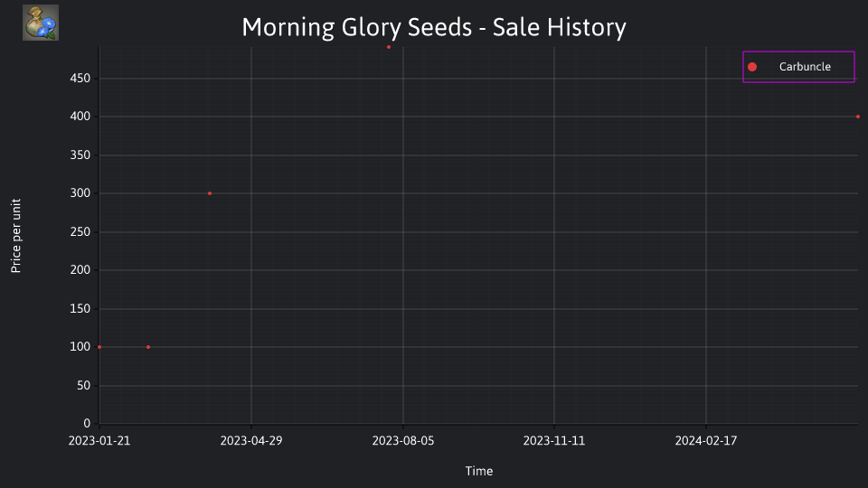Click the 2024-02-17 date label
Screen dimensions: 868x488
coord(706,441)
